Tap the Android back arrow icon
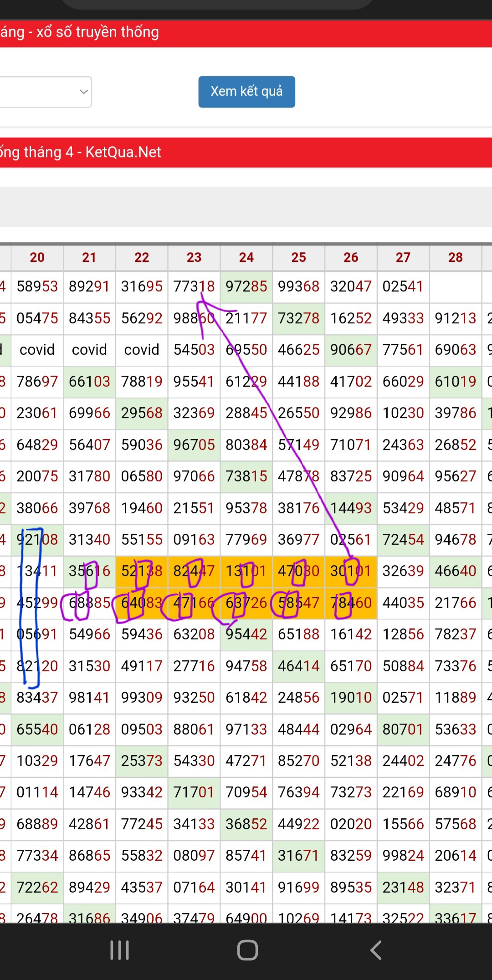The width and height of the screenshot is (492, 980). (x=376, y=950)
